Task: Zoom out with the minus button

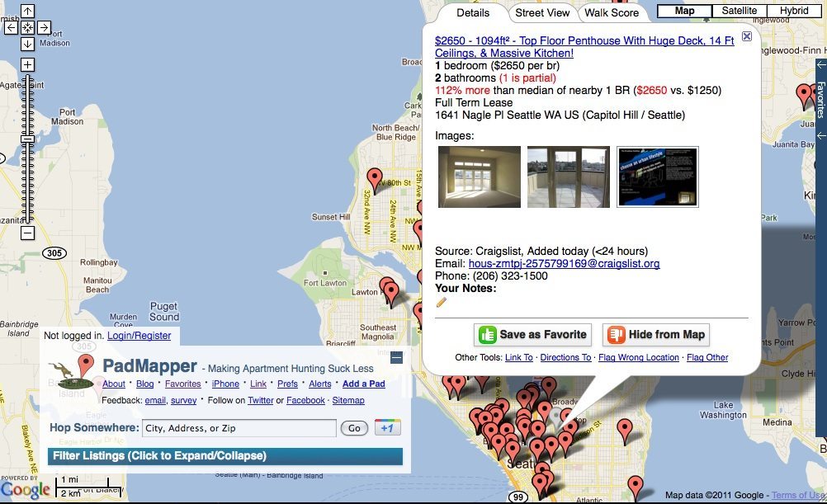Action: 27,233
